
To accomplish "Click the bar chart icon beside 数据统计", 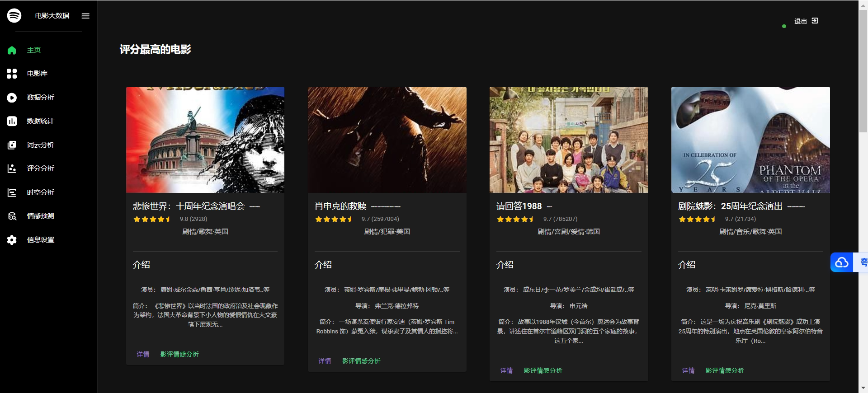I will click(12, 121).
